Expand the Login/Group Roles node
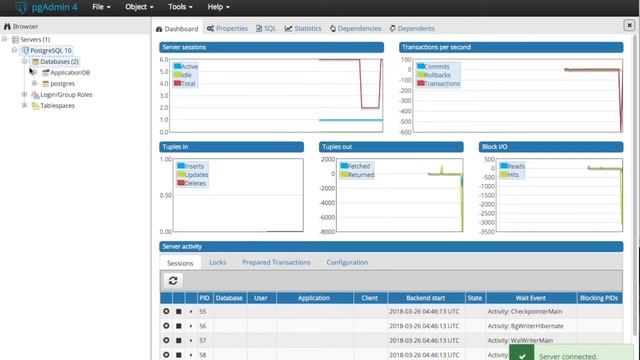Viewport: 640px width, 360px height. pyautogui.click(x=24, y=94)
